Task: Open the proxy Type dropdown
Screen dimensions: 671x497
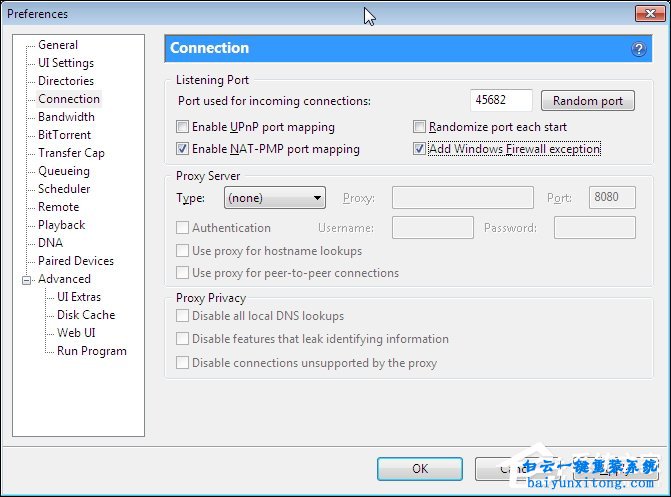Action: (x=275, y=198)
